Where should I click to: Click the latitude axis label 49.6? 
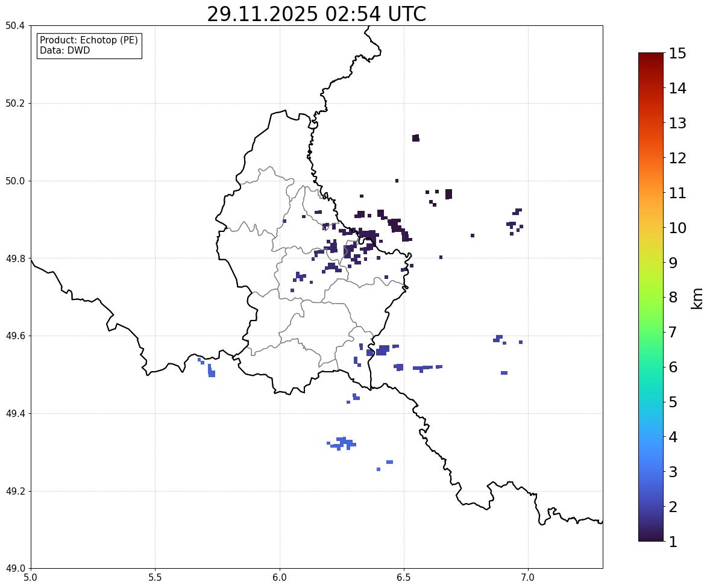click(15, 336)
